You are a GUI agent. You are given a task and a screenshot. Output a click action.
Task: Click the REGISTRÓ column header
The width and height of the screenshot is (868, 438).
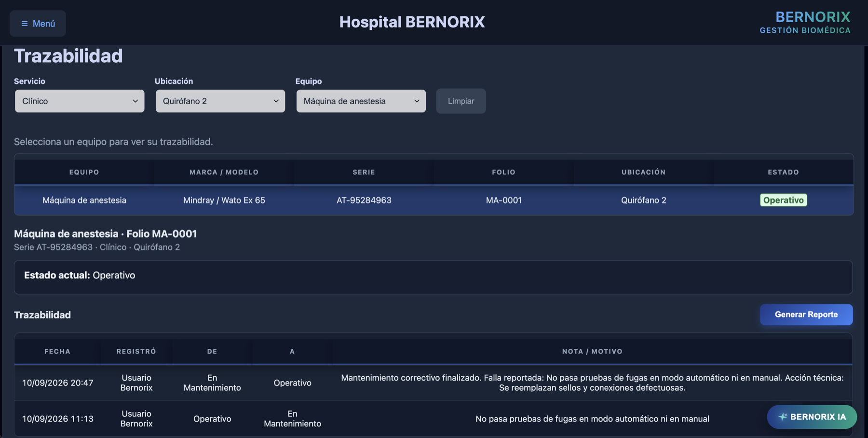(136, 352)
